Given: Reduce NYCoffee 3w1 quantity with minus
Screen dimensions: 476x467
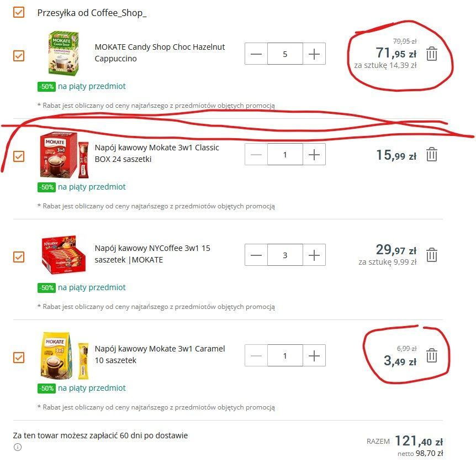Looking at the screenshot, I should point(256,255).
